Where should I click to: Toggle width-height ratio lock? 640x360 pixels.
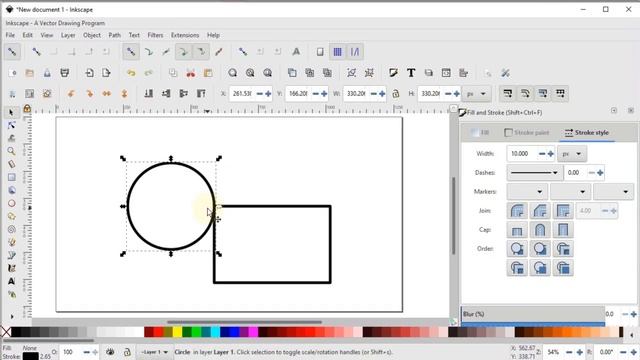pyautogui.click(x=396, y=94)
